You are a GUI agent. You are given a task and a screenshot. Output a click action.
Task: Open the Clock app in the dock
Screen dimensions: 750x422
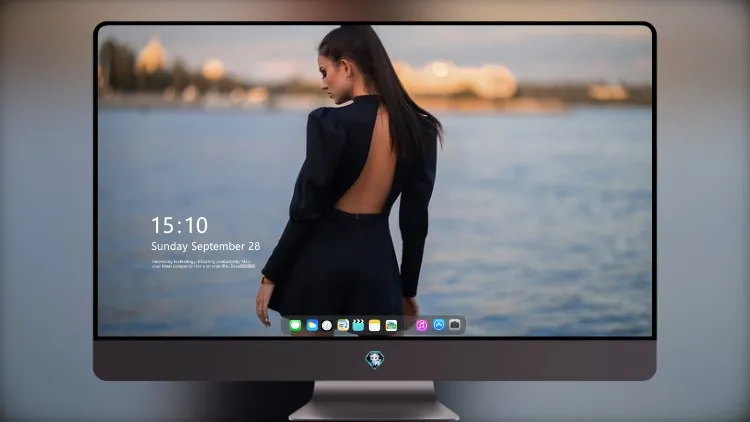click(x=327, y=325)
